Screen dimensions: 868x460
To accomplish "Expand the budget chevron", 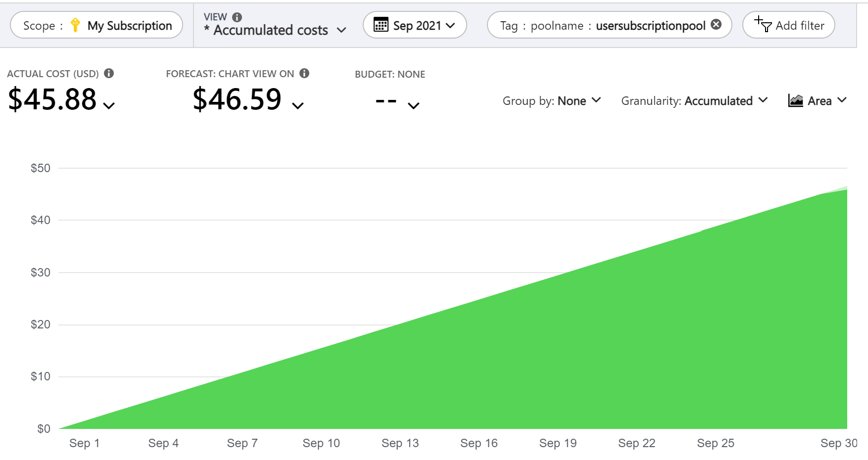I will click(x=414, y=105).
